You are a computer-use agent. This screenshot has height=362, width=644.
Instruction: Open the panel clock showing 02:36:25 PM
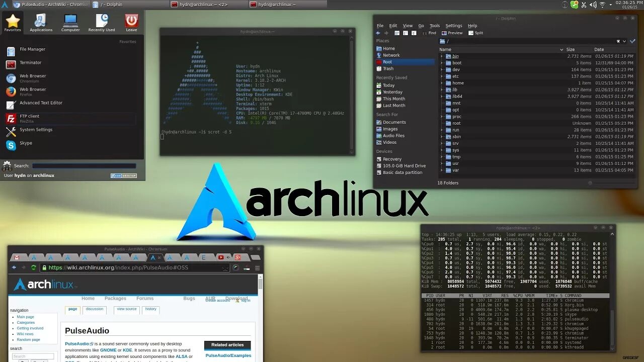pos(629,5)
